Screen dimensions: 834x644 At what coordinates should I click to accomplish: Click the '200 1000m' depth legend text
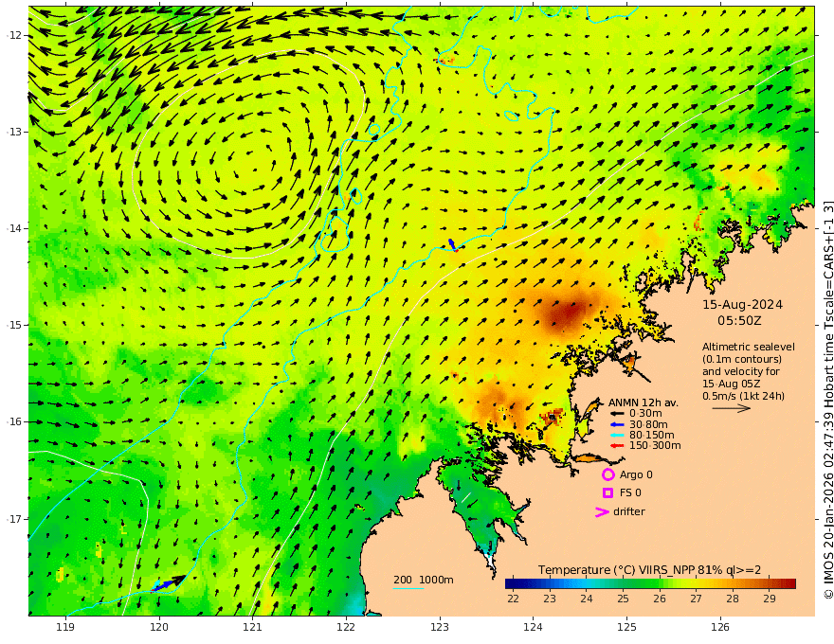point(424,580)
